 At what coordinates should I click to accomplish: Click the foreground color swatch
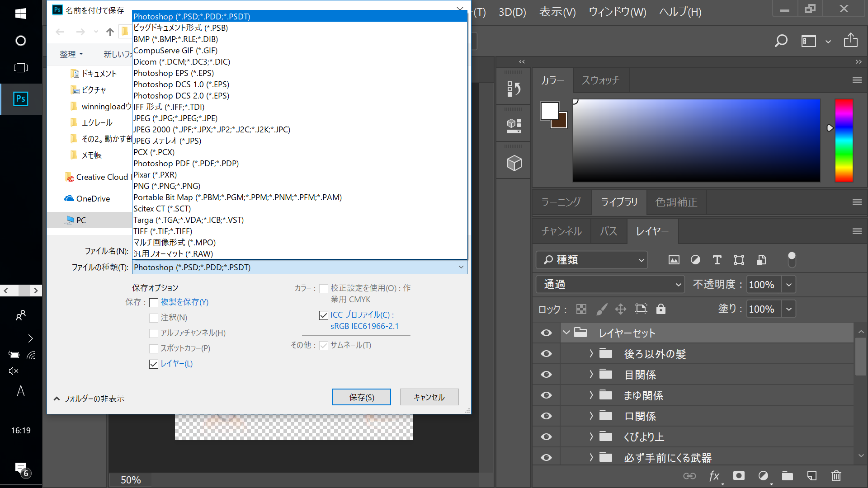(550, 111)
